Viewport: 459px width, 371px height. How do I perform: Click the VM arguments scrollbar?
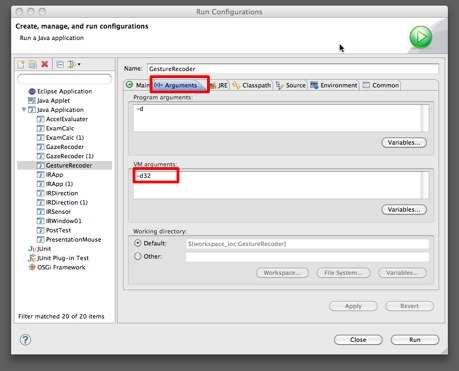pyautogui.click(x=425, y=185)
